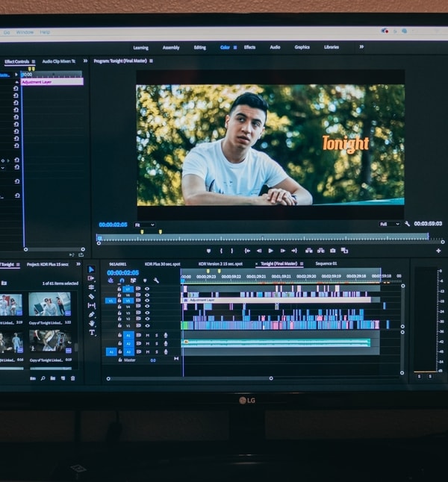The width and height of the screenshot is (448, 482).
Task: Toggle track output eye for V1
Action: click(147, 326)
